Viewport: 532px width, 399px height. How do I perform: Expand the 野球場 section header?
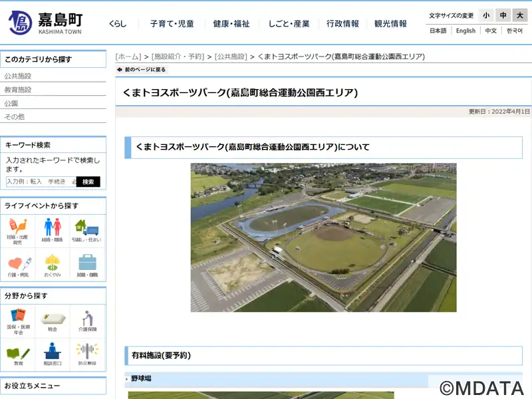click(141, 378)
